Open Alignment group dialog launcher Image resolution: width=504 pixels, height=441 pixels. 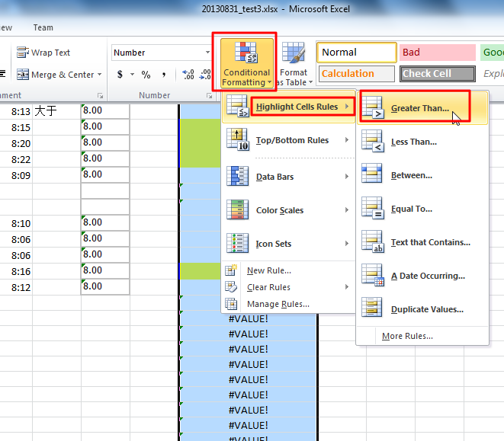pyautogui.click(x=101, y=96)
